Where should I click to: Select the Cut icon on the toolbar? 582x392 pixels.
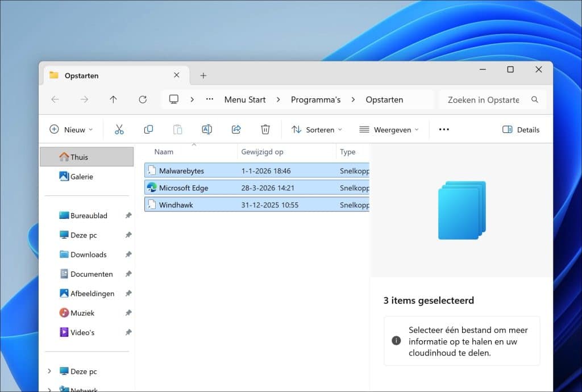coord(120,129)
